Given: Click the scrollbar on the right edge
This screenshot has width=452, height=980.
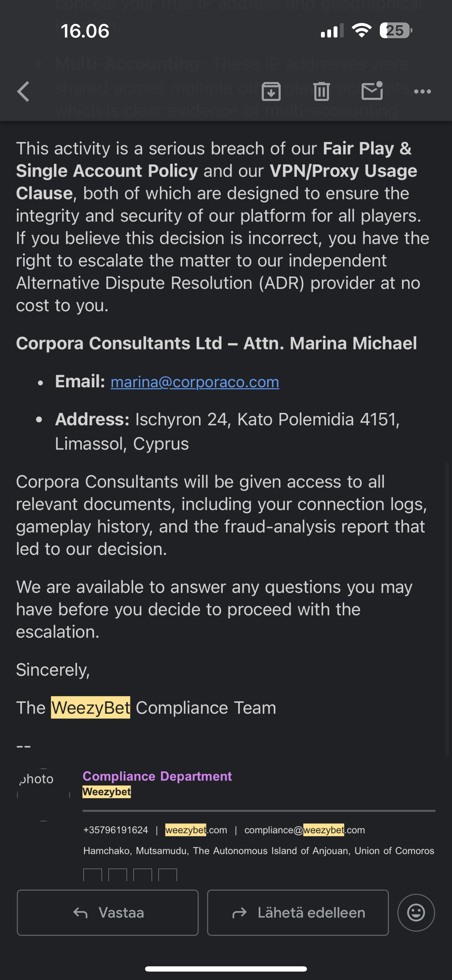Looking at the screenshot, I should click(447, 609).
